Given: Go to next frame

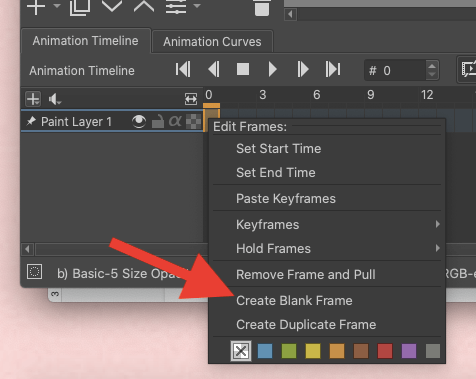Looking at the screenshot, I should (x=303, y=69).
